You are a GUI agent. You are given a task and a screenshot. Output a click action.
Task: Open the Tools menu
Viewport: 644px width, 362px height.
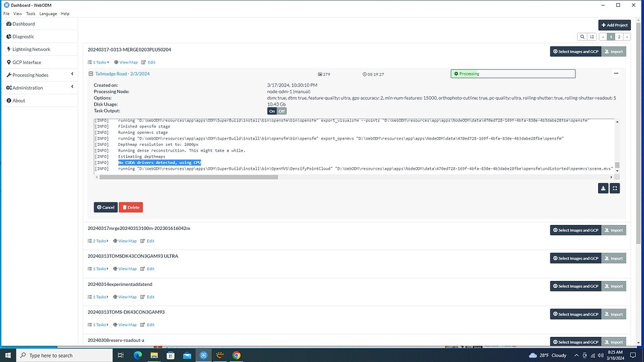[x=30, y=13]
